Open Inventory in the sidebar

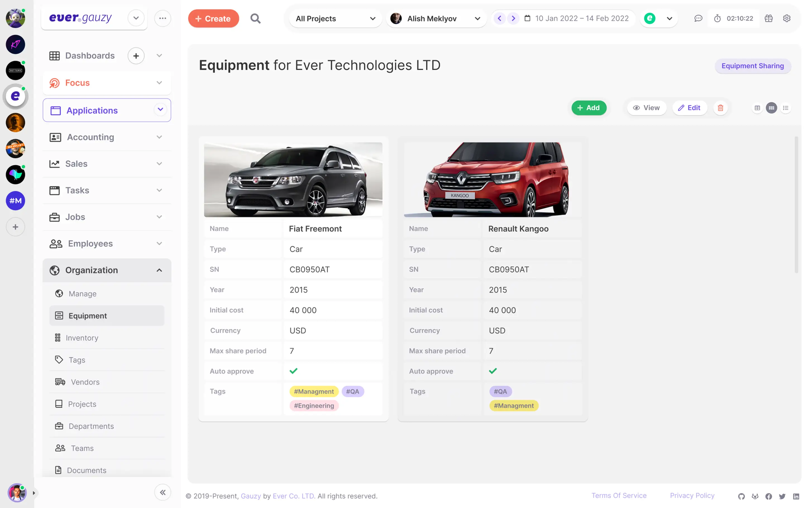click(x=82, y=338)
